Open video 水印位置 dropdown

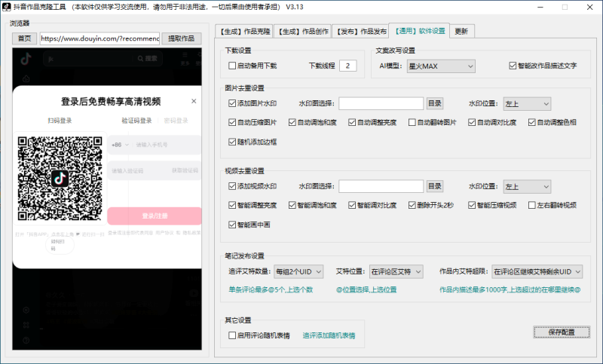[x=527, y=187]
